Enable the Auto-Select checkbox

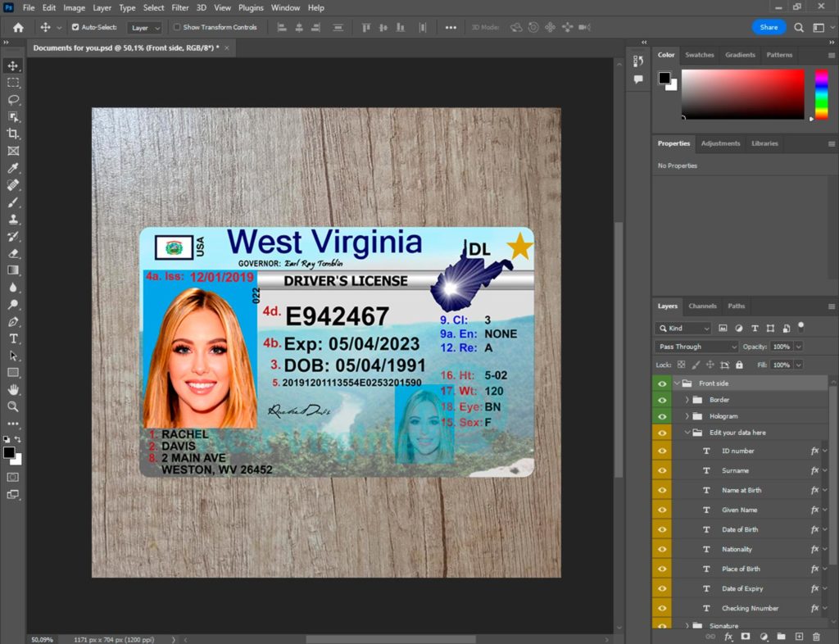(x=75, y=27)
